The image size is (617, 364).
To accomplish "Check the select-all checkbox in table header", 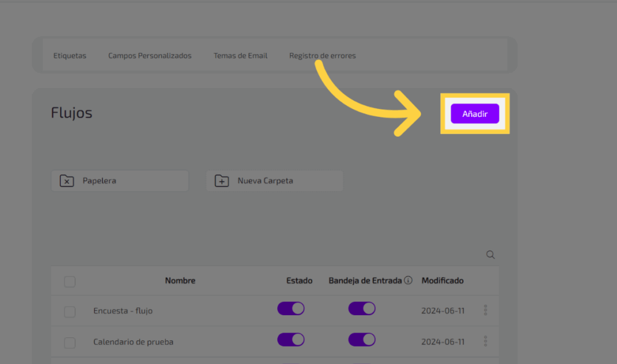I will [x=70, y=281].
